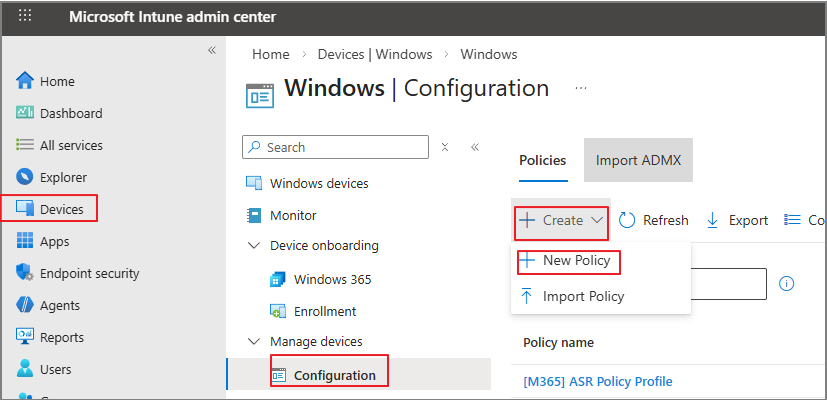The image size is (827, 400).
Task: Go to All services in the sidebar
Action: [x=71, y=145]
